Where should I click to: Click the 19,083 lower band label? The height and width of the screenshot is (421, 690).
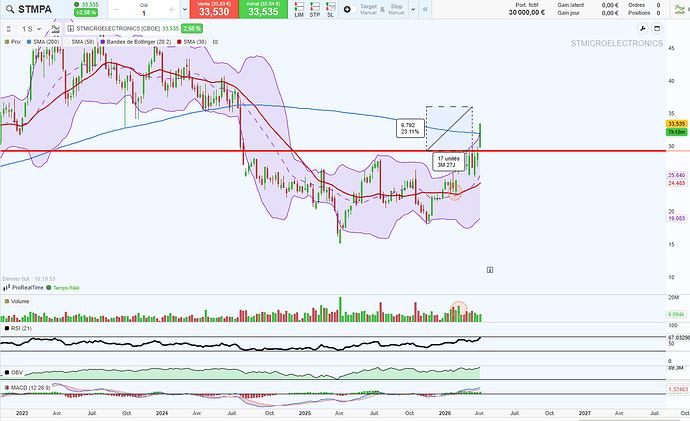[x=677, y=218]
